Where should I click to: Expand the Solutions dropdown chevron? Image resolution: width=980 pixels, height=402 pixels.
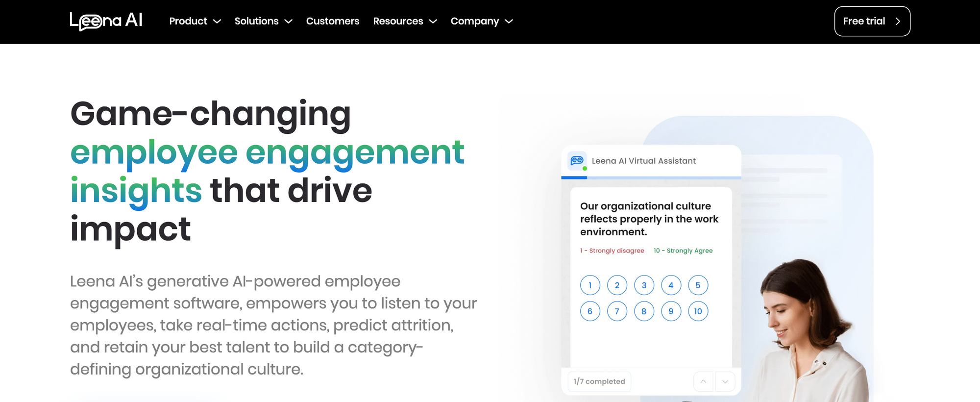pyautogui.click(x=289, y=22)
